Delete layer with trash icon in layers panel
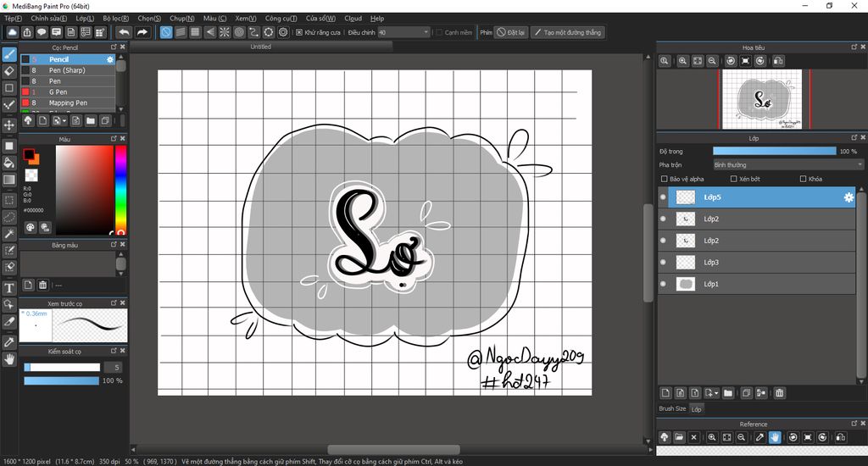868x466 pixels. 780,393
